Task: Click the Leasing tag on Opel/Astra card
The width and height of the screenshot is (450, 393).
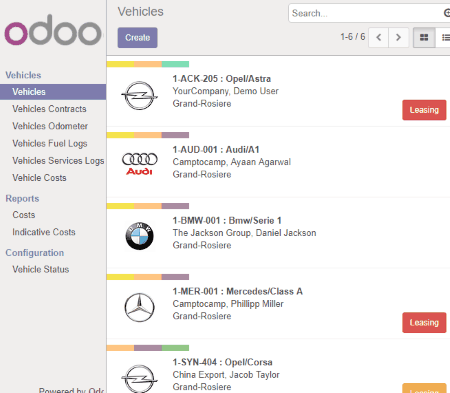Action: click(424, 110)
